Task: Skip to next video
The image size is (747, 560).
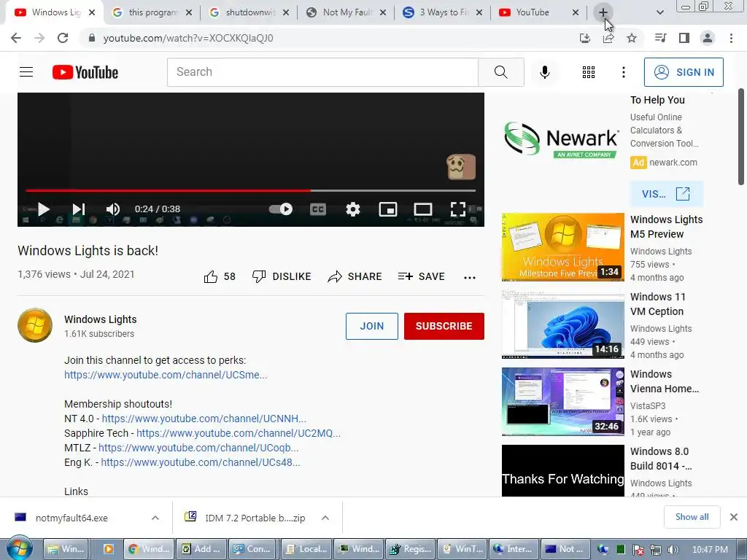Action: pos(79,209)
